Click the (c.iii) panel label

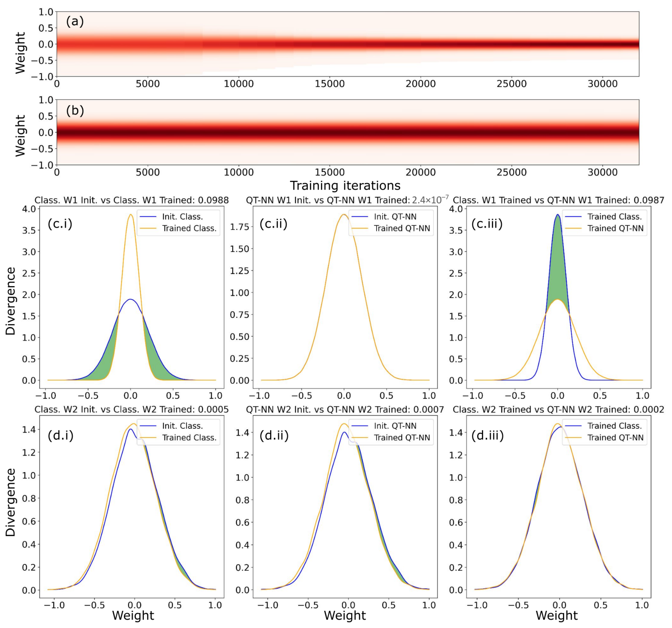pyautogui.click(x=487, y=224)
